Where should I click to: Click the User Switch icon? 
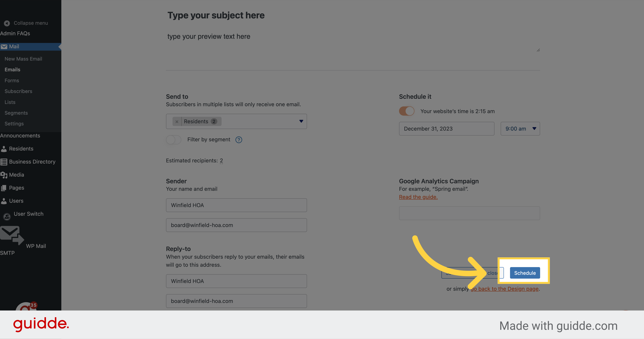(7, 216)
